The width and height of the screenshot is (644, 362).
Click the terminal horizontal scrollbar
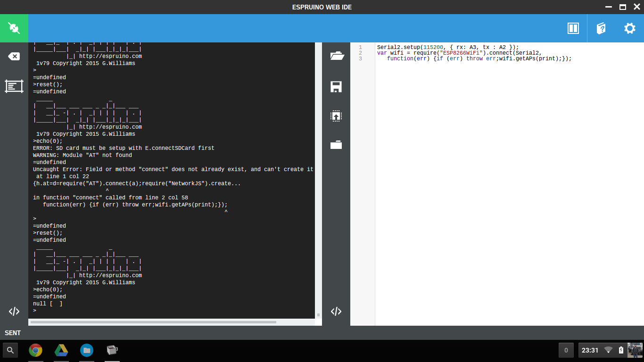pyautogui.click(x=153, y=322)
